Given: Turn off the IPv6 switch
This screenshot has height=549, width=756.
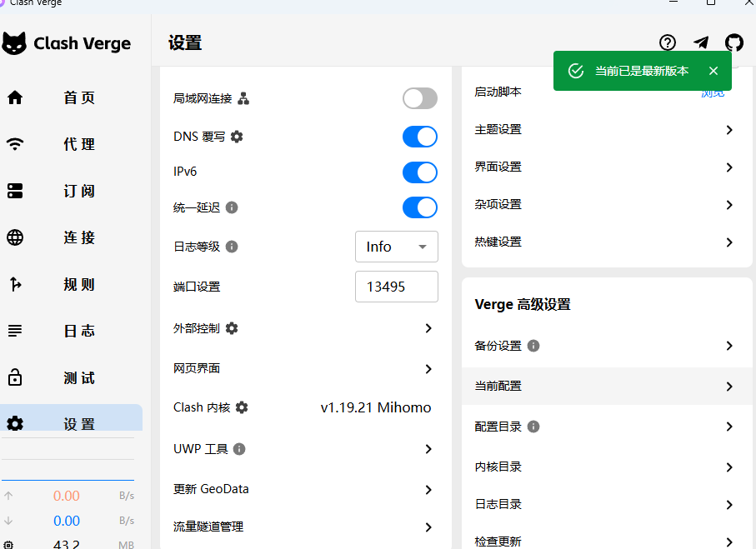Looking at the screenshot, I should coord(419,172).
